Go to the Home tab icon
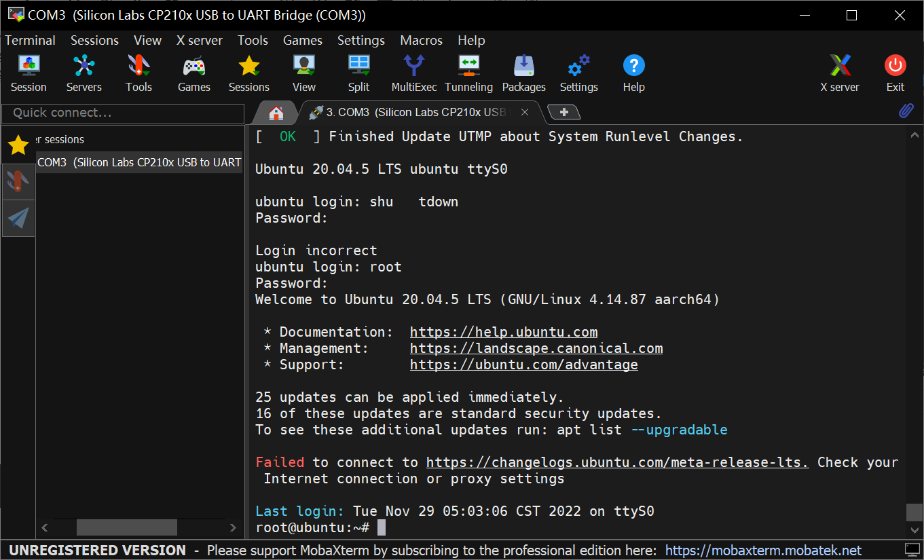924x560 pixels. click(x=276, y=113)
